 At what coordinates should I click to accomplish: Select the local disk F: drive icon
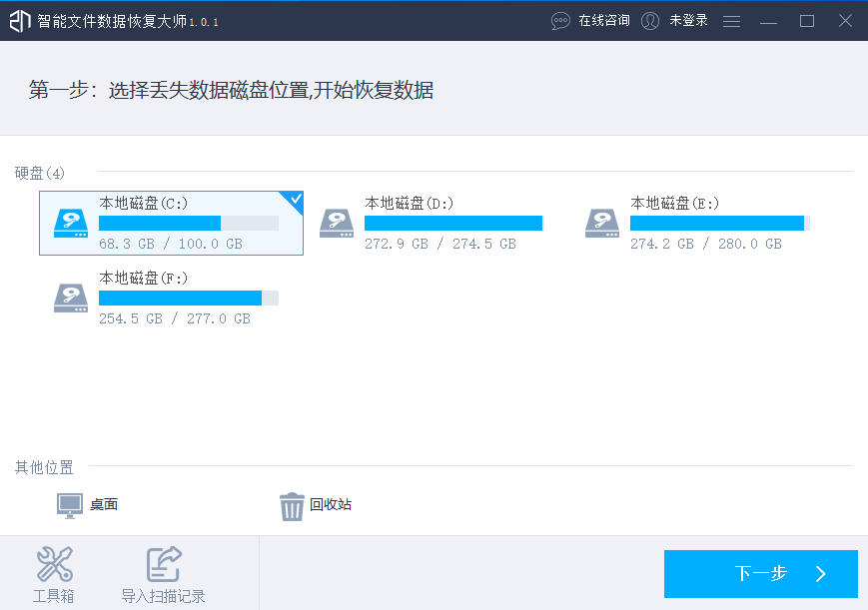point(71,298)
